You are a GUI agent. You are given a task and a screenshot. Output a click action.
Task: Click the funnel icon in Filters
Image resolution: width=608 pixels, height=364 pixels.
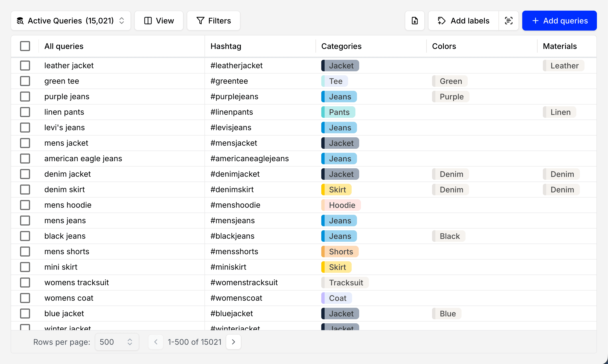point(200,21)
